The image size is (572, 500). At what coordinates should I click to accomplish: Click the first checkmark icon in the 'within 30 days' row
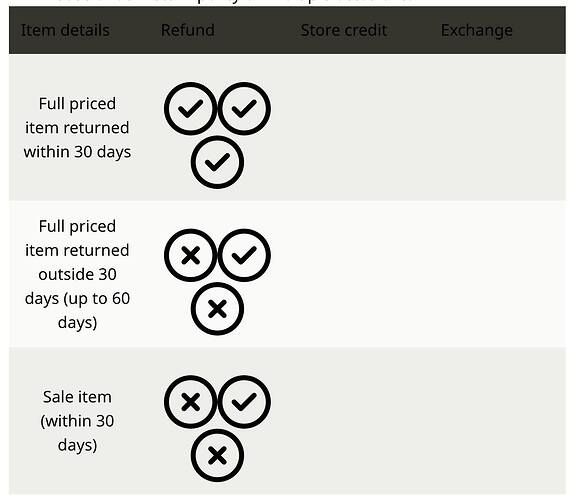click(190, 108)
